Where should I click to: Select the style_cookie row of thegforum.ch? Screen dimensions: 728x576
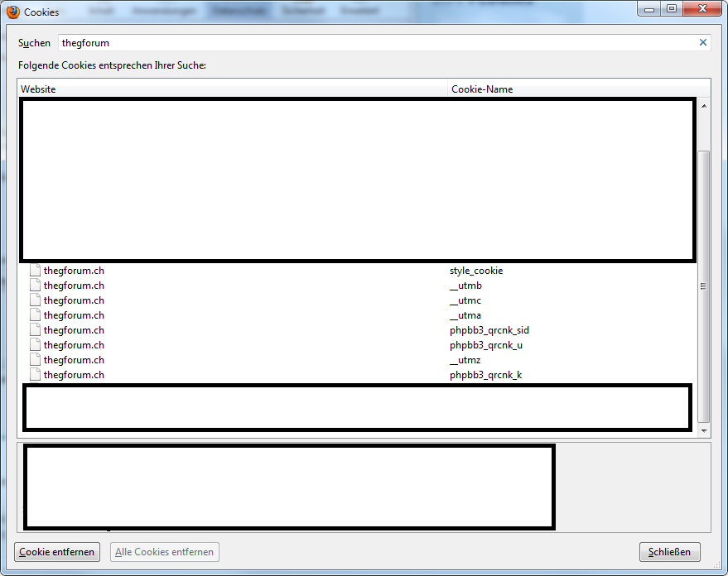tap(358, 271)
